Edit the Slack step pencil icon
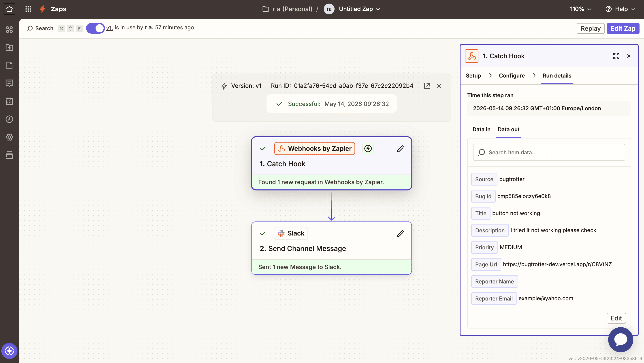This screenshot has width=644, height=363. click(x=401, y=233)
